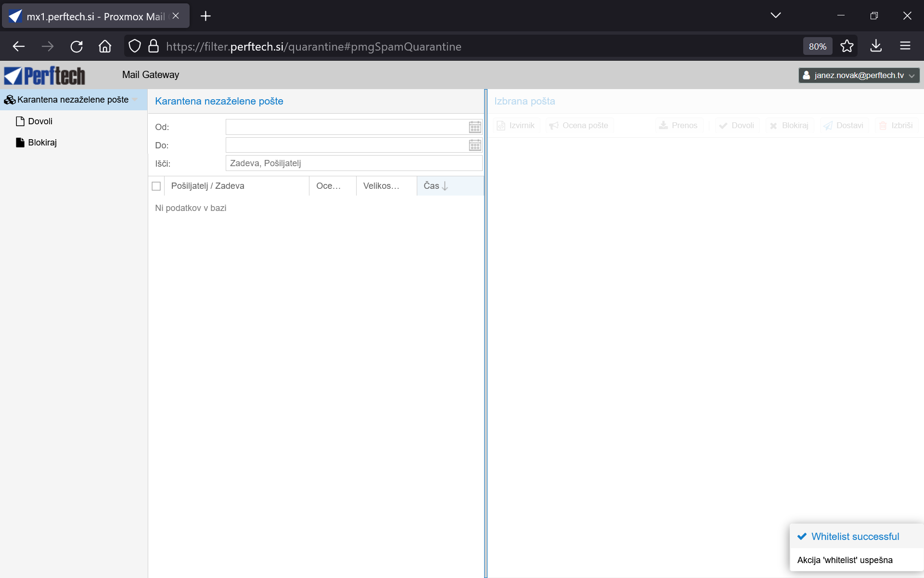The height and width of the screenshot is (578, 924).
Task: Click the site security padlock icon
Action: (154, 46)
